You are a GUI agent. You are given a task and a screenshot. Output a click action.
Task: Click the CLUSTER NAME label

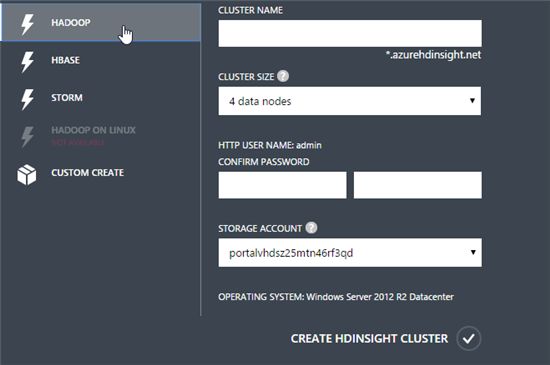coord(250,10)
